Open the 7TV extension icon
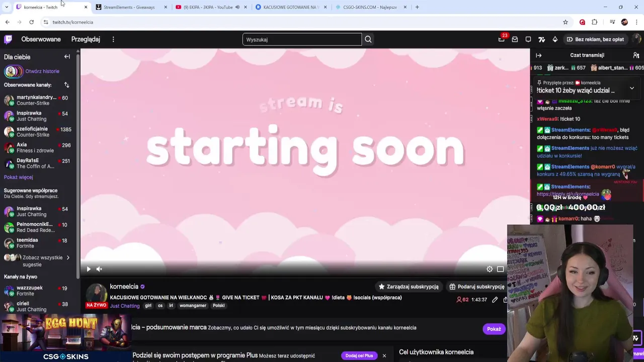Screen dimensions: 644x362 (542, 39)
